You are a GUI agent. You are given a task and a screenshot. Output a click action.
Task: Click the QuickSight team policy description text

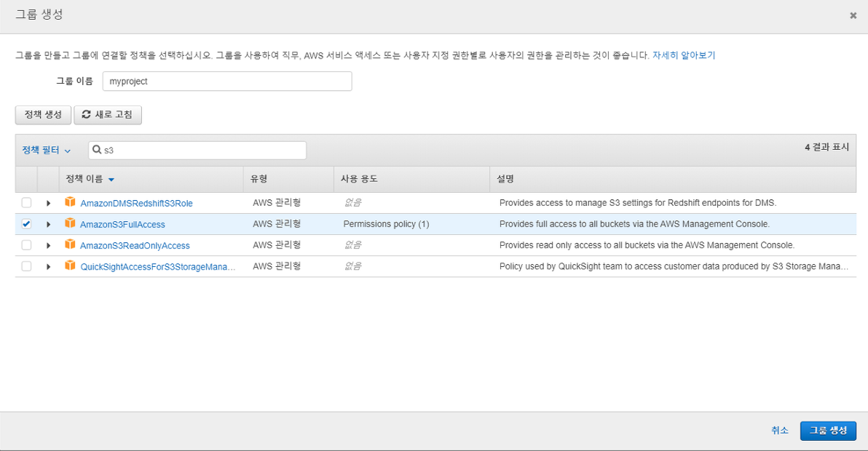674,266
